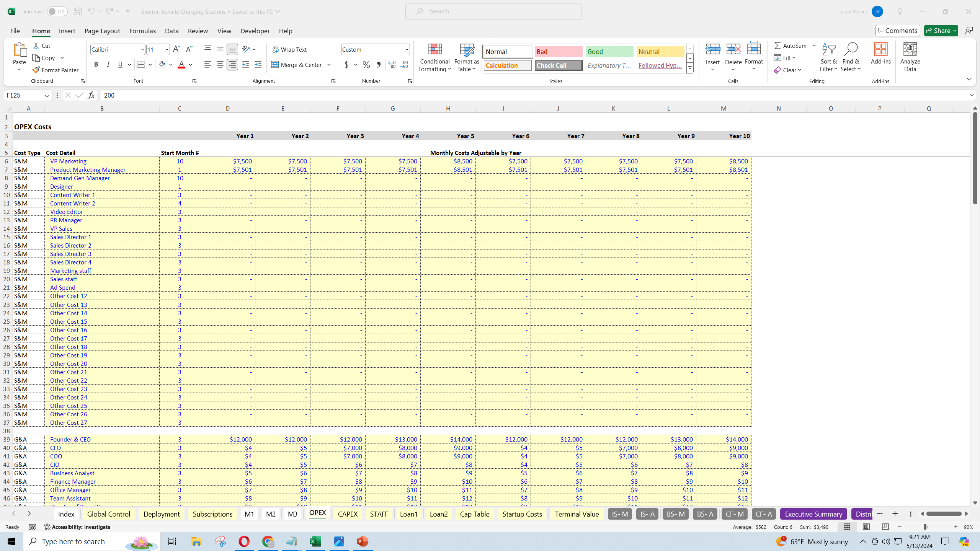
Task: Apply the Check Cell style
Action: 559,65
